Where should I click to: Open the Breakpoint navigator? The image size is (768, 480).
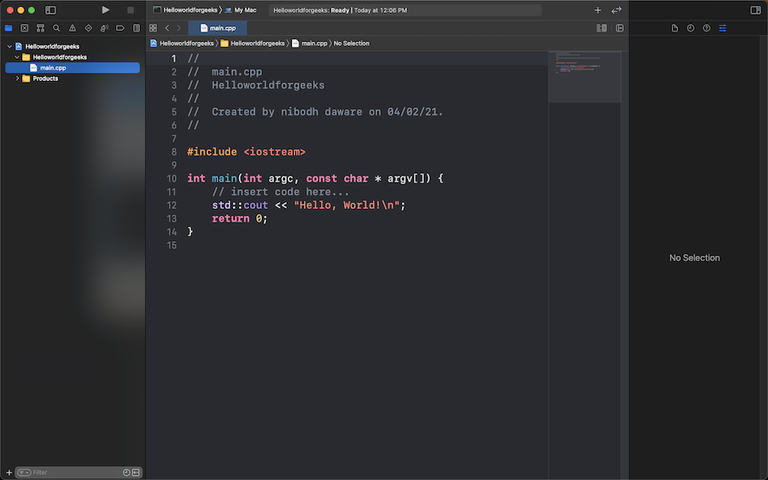click(x=120, y=28)
